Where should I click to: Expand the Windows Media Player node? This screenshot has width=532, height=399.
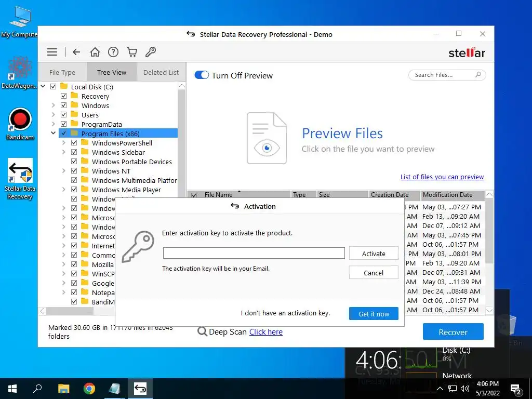pyautogui.click(x=64, y=189)
